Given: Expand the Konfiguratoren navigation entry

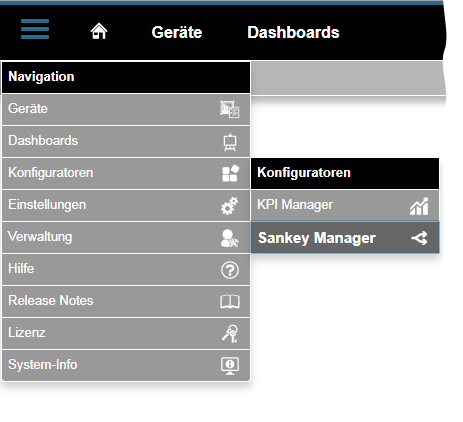Looking at the screenshot, I should (126, 173).
